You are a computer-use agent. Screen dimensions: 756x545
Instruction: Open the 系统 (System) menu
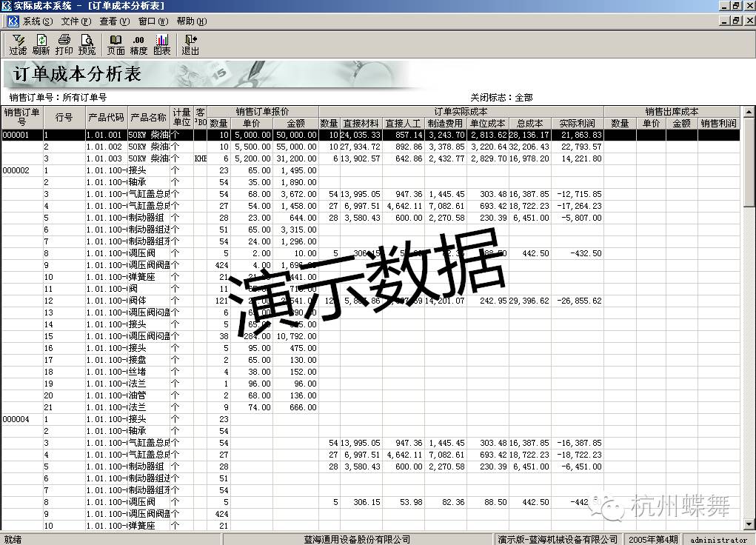click(36, 21)
